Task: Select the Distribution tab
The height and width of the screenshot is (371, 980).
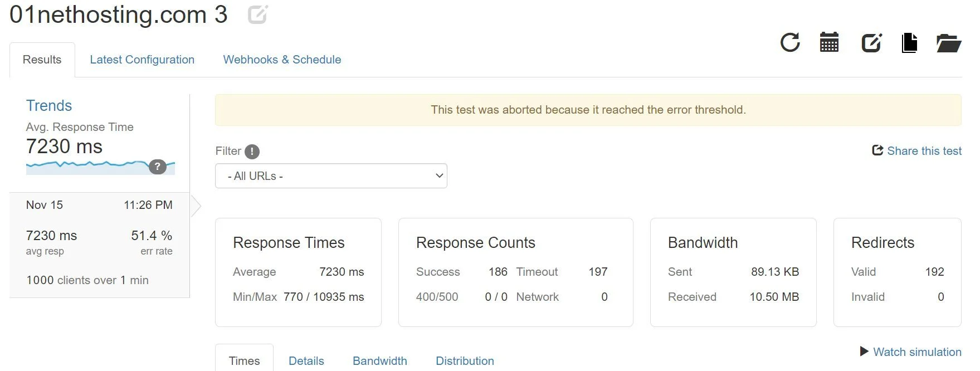Action: coord(465,360)
